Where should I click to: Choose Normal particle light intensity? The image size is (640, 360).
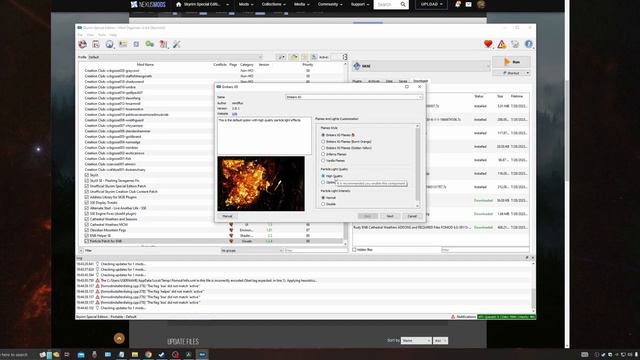tap(323, 198)
